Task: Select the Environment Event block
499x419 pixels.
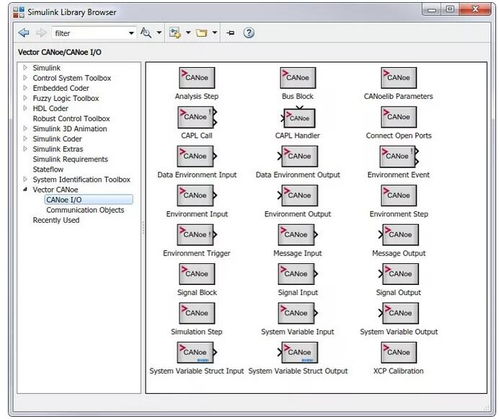Action: coord(399,156)
